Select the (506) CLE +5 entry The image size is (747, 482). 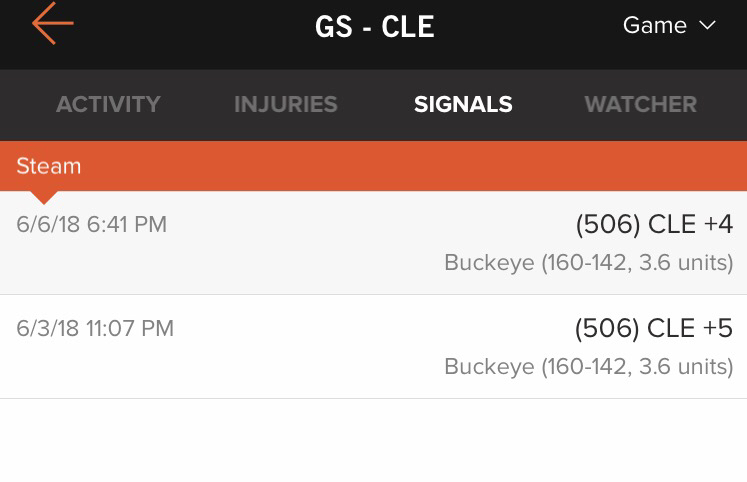pos(654,328)
